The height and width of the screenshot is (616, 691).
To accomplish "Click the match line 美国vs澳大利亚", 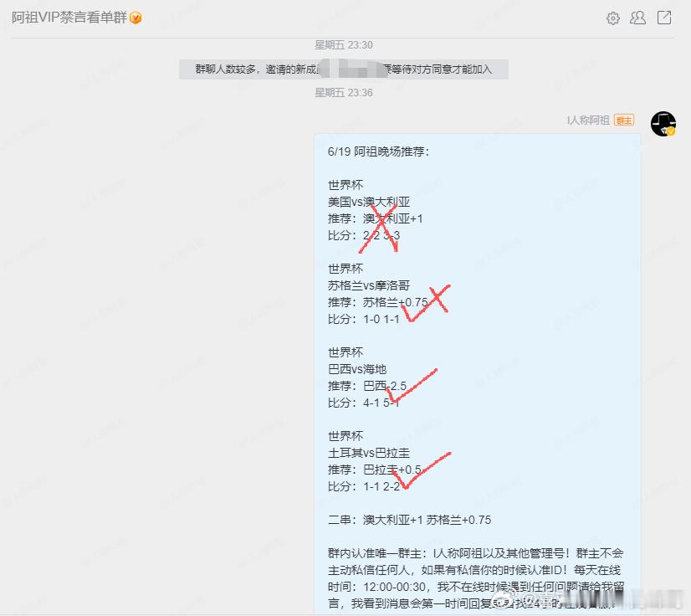I will click(x=369, y=202).
